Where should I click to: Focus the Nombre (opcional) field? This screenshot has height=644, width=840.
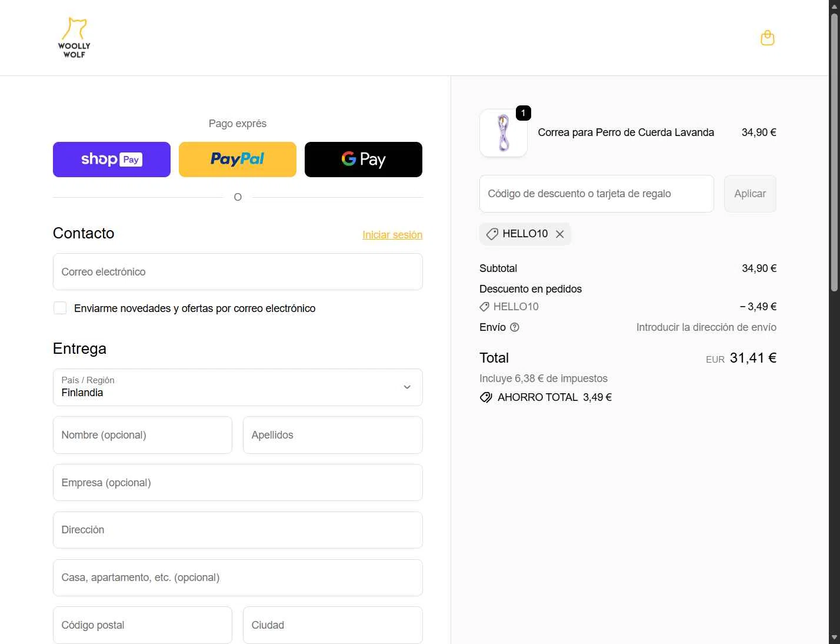coord(142,435)
